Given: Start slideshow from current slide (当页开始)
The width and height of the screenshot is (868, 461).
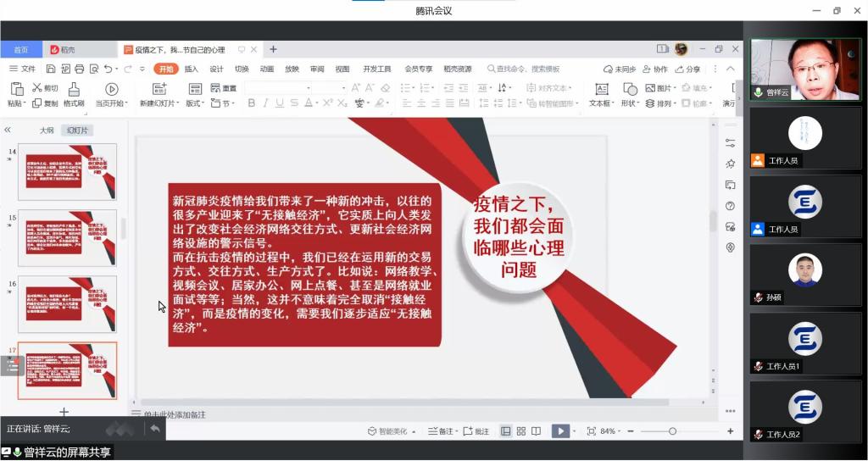Looking at the screenshot, I should 111,89.
